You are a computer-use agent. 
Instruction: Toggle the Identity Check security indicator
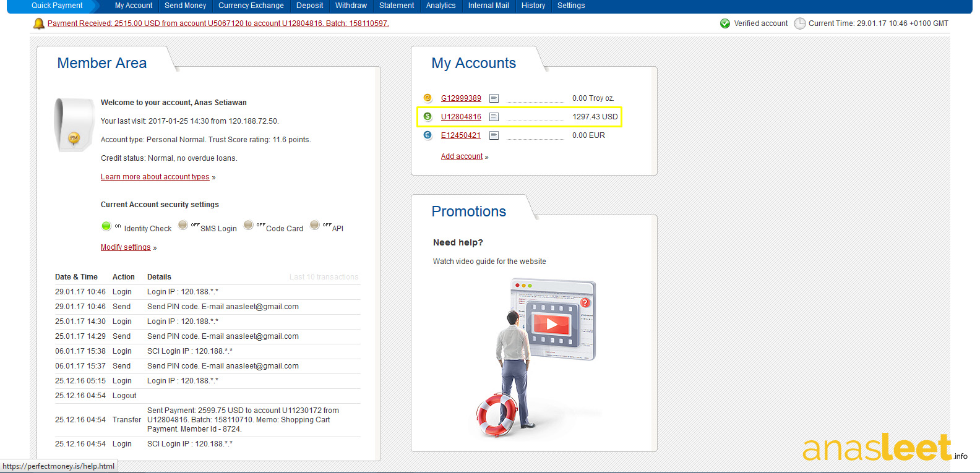click(x=106, y=226)
